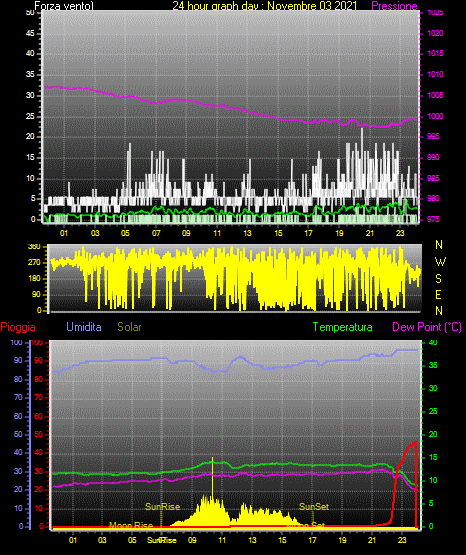Select the pressure axis value 975

point(433,219)
